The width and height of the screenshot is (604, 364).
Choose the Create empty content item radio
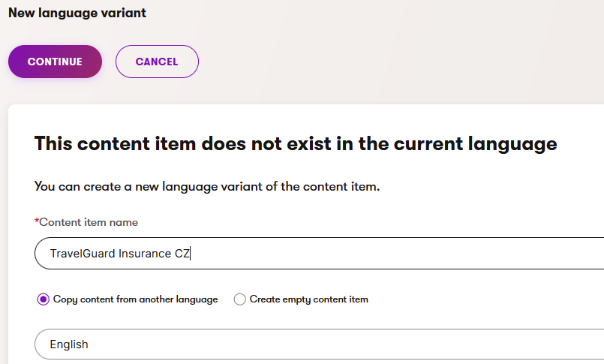pos(240,299)
